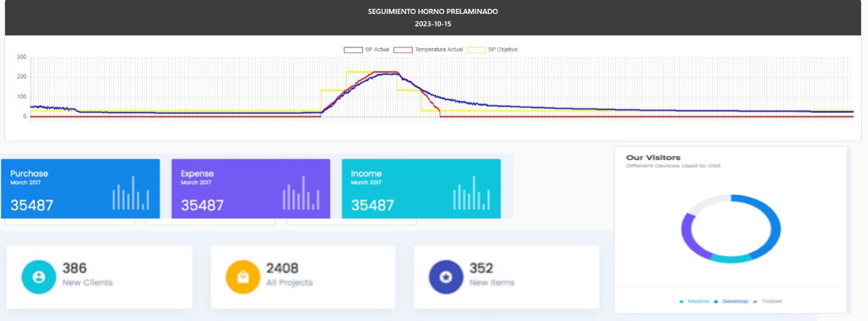Screen dimensions: 868x321
Task: Select the cyan segment of the donut chart
Action: click(x=730, y=258)
